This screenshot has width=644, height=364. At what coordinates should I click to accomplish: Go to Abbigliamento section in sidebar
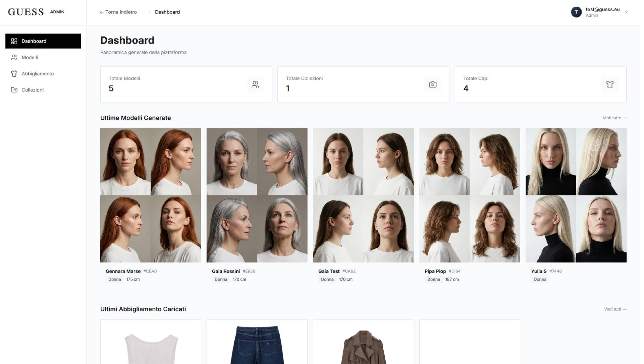click(x=38, y=74)
